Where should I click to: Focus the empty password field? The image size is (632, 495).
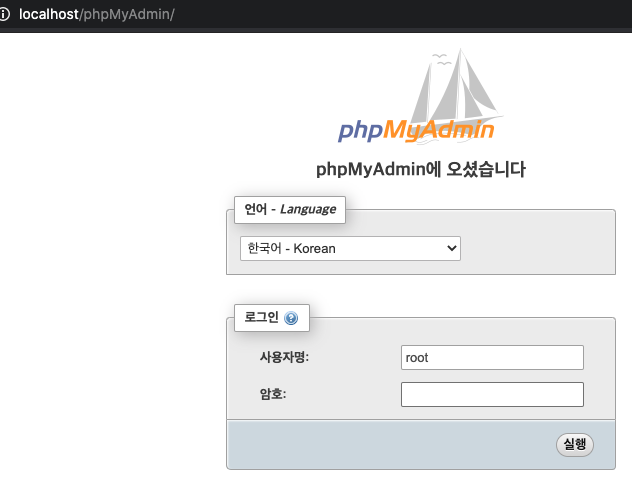(492, 394)
